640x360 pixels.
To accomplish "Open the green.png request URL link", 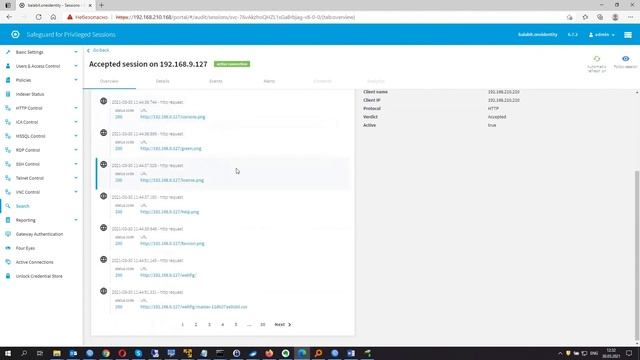I will [171, 149].
